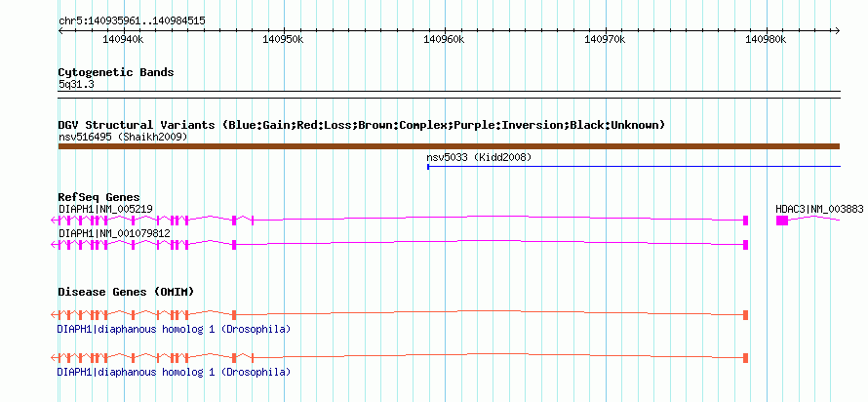Click the NM_005219 first exon near 140979k
Screen dimensions: 868x402
click(746, 221)
